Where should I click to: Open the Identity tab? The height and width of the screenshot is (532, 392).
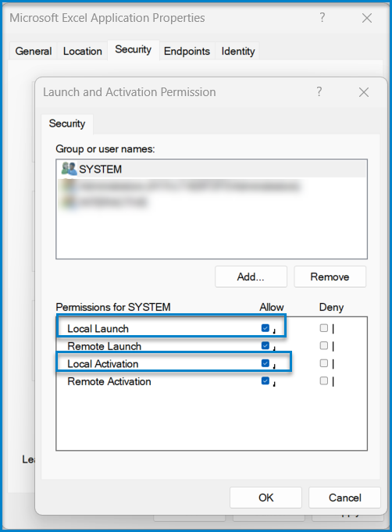(x=238, y=51)
